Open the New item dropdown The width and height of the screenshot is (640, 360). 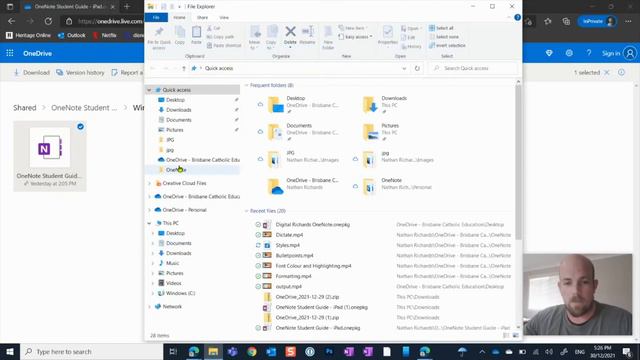point(353,28)
